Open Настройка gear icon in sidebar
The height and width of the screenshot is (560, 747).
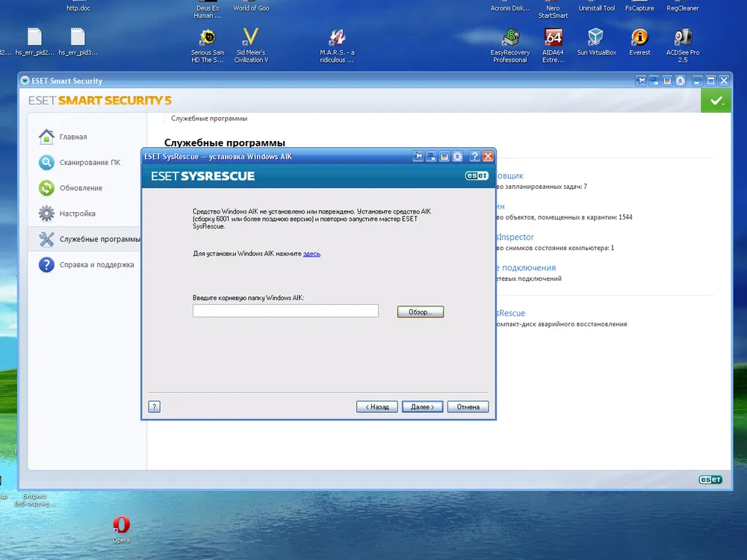click(x=47, y=214)
